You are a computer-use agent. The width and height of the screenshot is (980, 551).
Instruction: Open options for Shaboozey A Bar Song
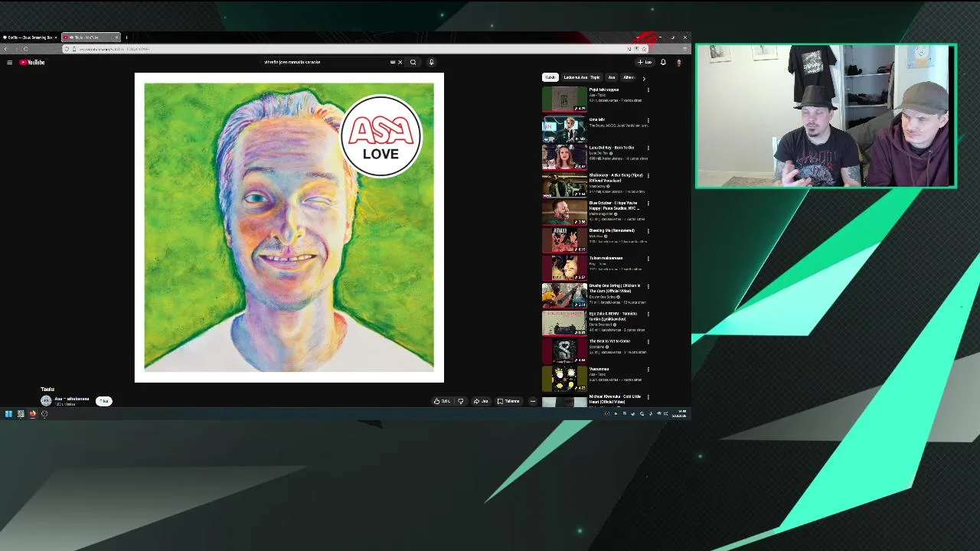[648, 175]
